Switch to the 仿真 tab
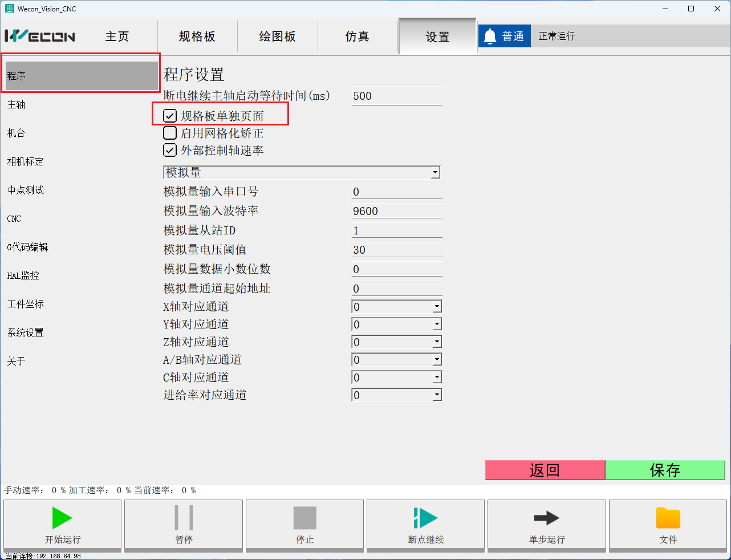Screen dimensions: 731x560 click(358, 36)
